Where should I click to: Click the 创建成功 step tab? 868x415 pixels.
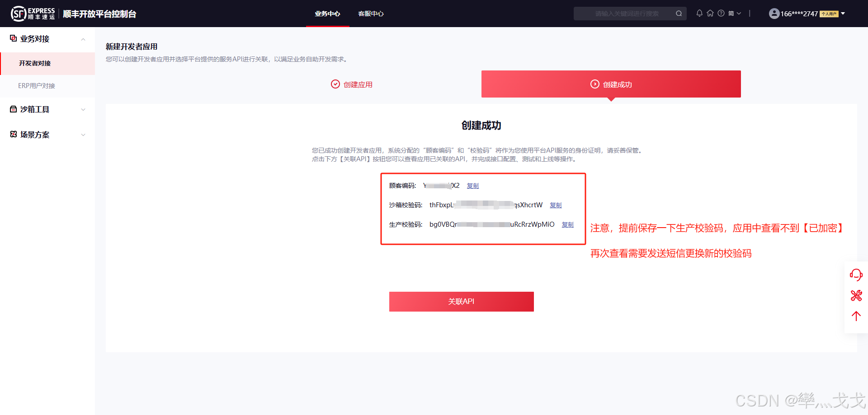click(x=611, y=84)
